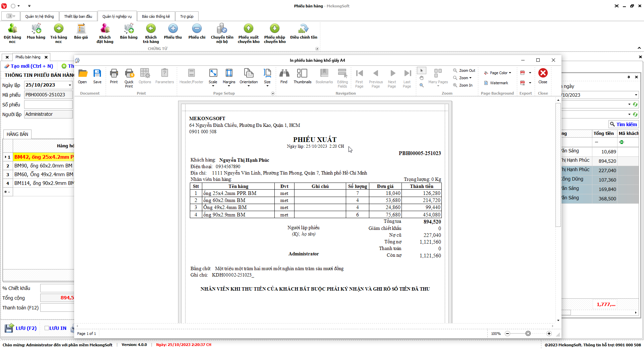Screen dimensions: 644x349
Task: Click the LƯU (F2) save button
Action: point(21,328)
